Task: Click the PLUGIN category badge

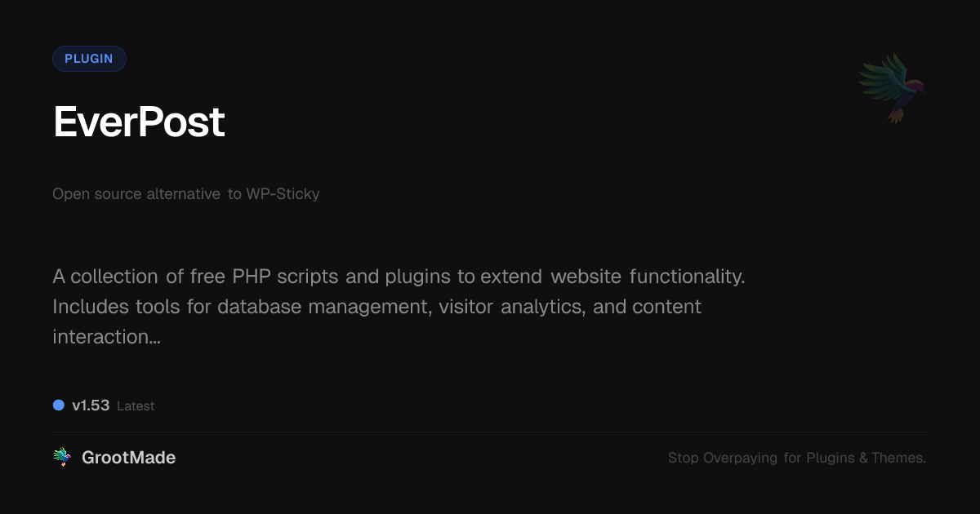Action: point(89,59)
